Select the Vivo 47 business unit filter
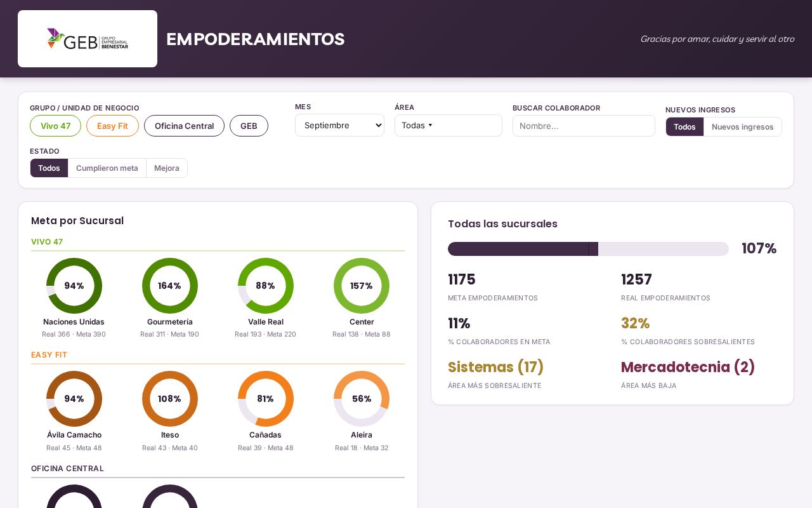Viewport: 812px width, 508px height. click(x=55, y=126)
